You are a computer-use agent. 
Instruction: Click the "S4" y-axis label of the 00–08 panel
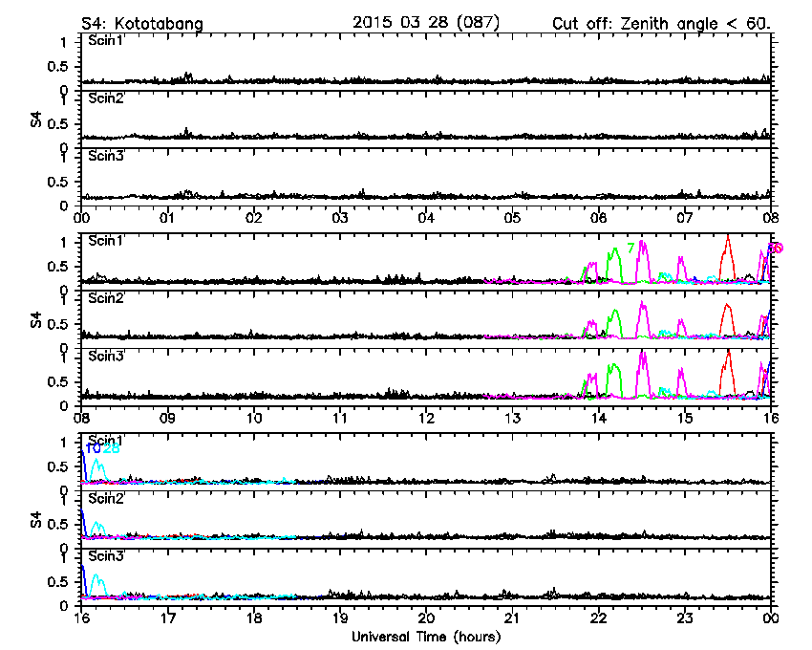tap(35, 119)
